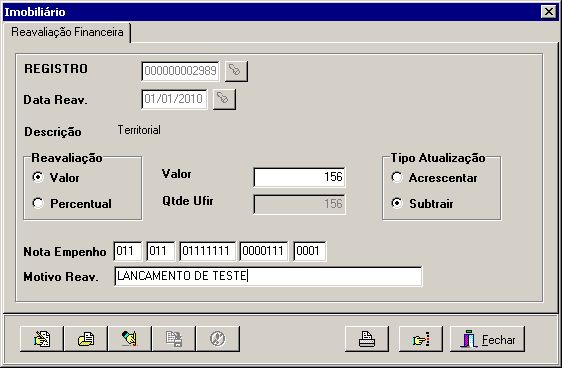This screenshot has width=562, height=368.
Task: Click the Descrição label
Action: pyautogui.click(x=53, y=132)
